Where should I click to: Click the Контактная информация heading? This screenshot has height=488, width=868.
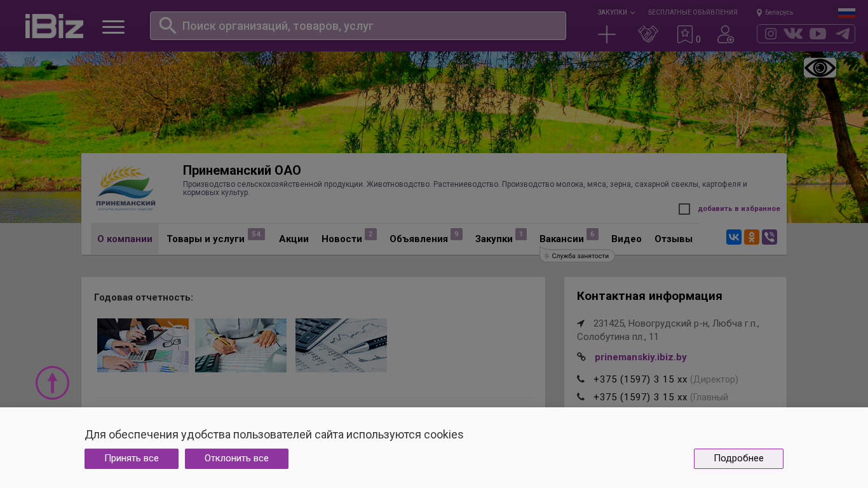coord(649,296)
